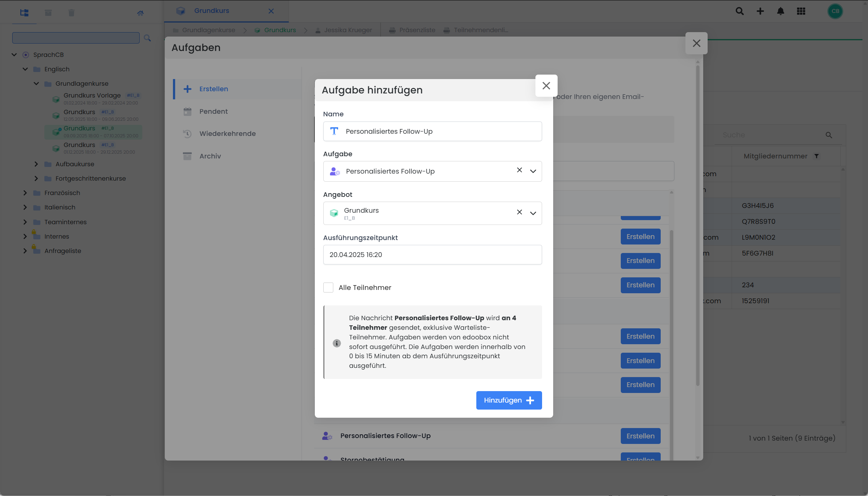
Task: Click the plus icon to create something new
Action: [760, 11]
